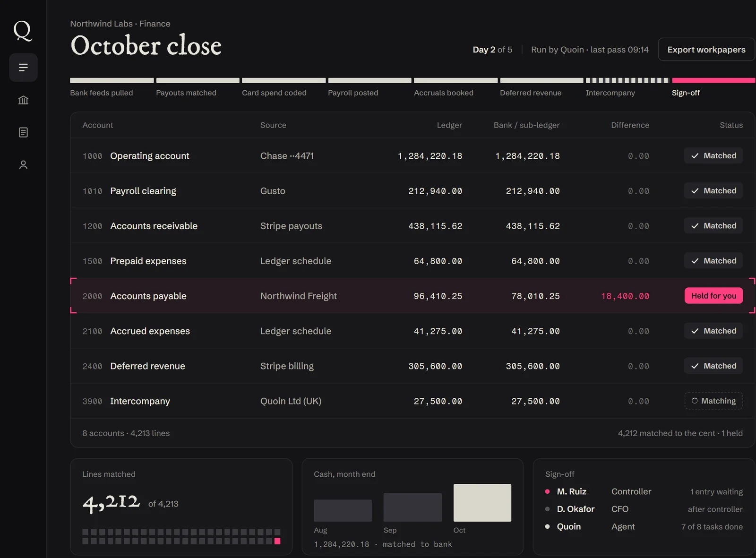Click '7 of 8 tasks done' text
This screenshot has width=756, height=558.
point(712,526)
